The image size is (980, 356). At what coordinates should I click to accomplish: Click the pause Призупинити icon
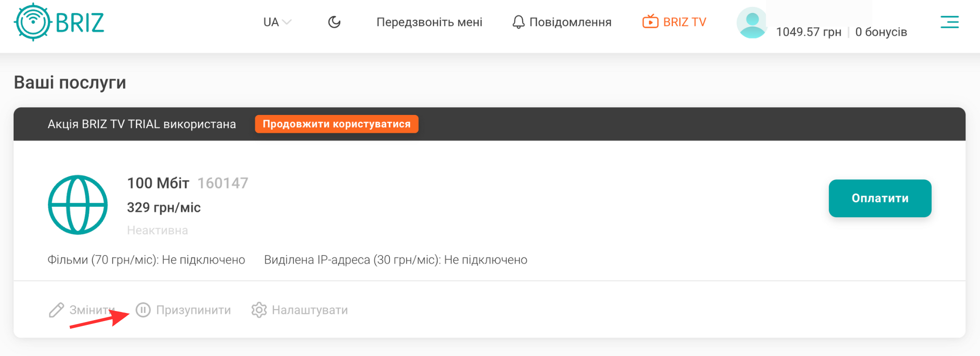point(143,310)
